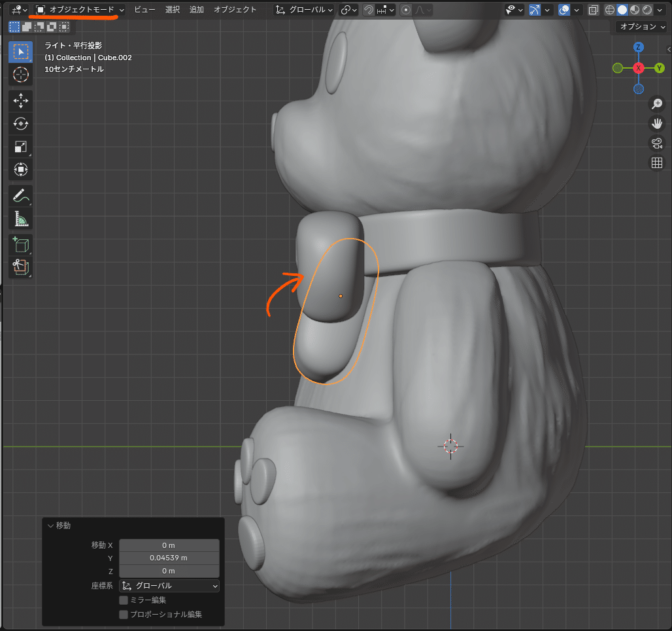The width and height of the screenshot is (672, 631).
Task: Collapse the 移動 operator panel
Action: tap(50, 526)
